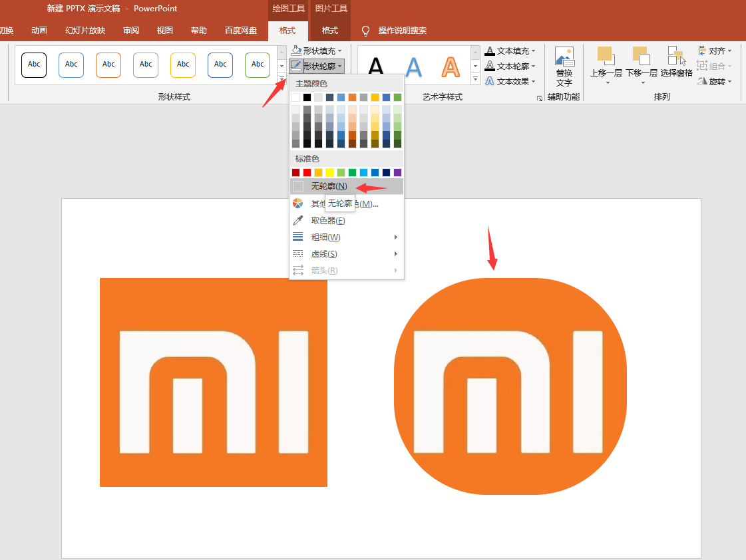746x560 pixels.
Task: Switch to the 动画 animations tab
Action: click(x=39, y=31)
